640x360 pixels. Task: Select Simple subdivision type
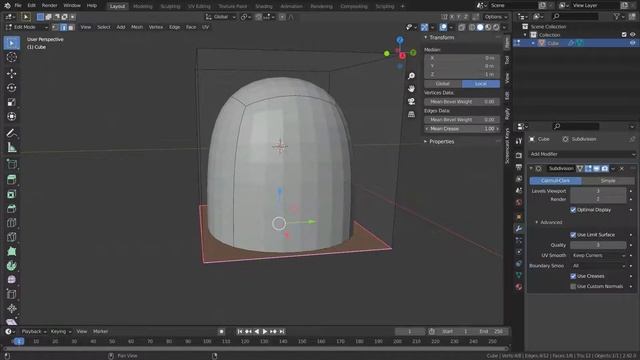click(608, 181)
